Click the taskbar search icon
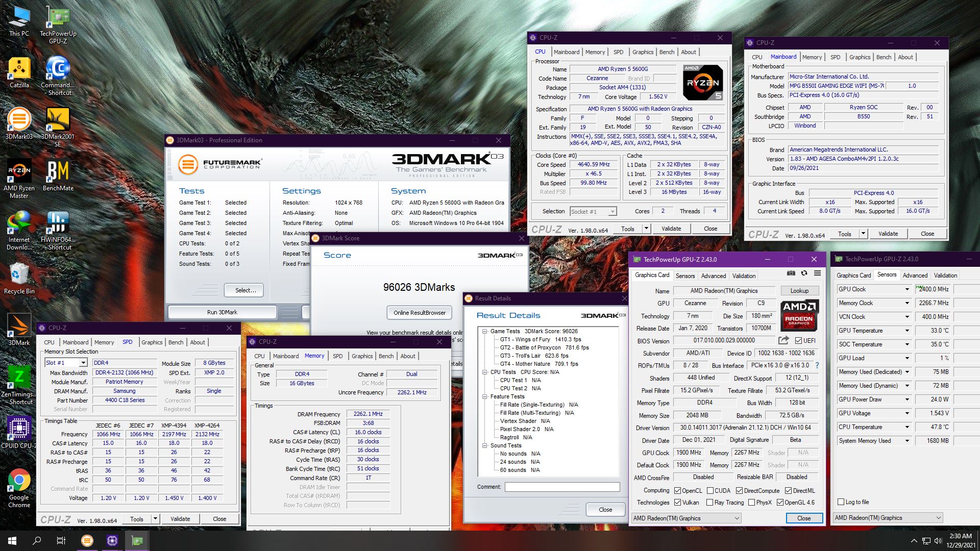The width and height of the screenshot is (980, 551). (37, 541)
